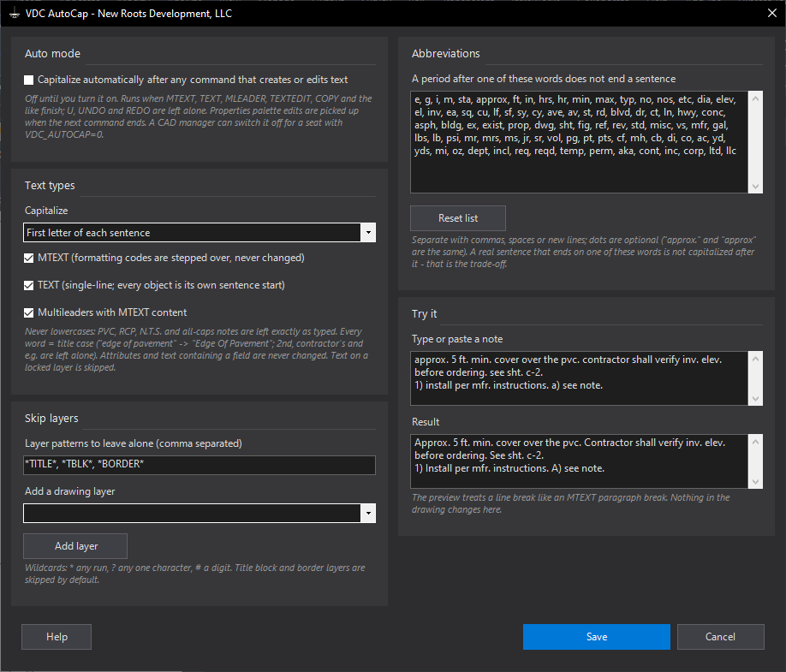
Task: Click 'A period after one of these words' text
Action: pyautogui.click(x=544, y=79)
